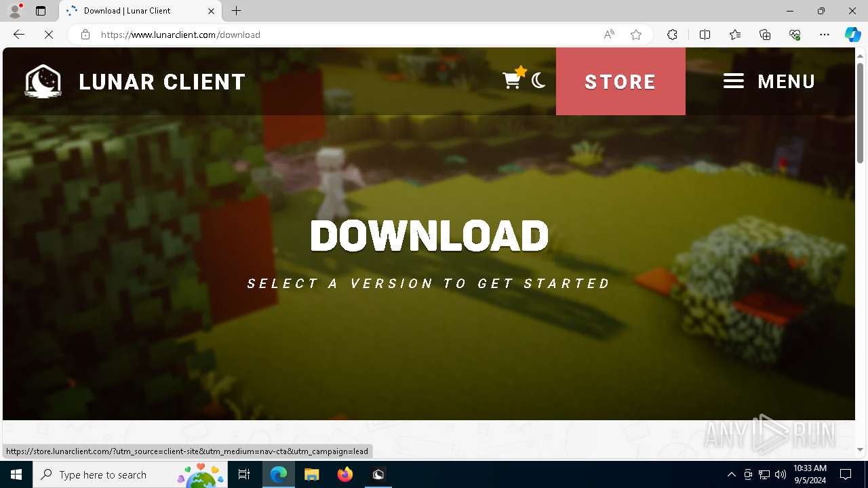Viewport: 868px width, 488px height.
Task: Select the Download | Lunar Client tab
Action: tap(139, 11)
